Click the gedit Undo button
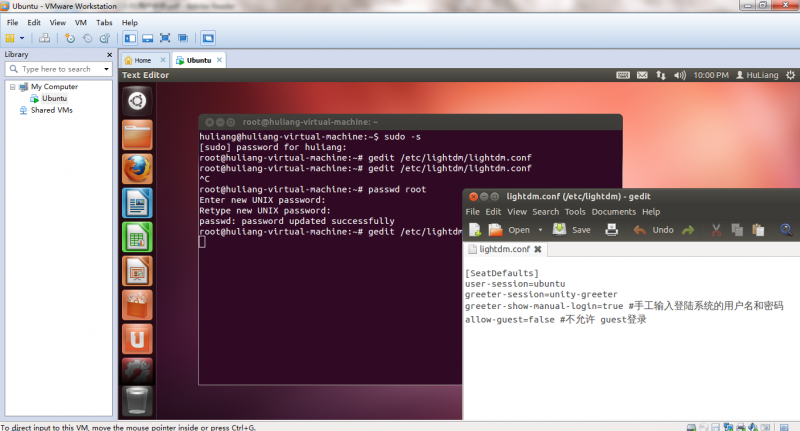The height and width of the screenshot is (431, 800). [654, 230]
